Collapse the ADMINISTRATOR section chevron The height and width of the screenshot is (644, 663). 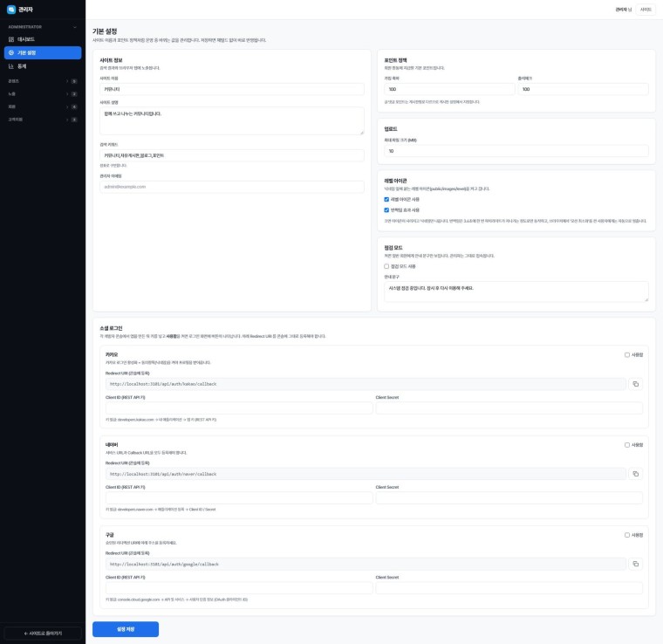pyautogui.click(x=75, y=27)
